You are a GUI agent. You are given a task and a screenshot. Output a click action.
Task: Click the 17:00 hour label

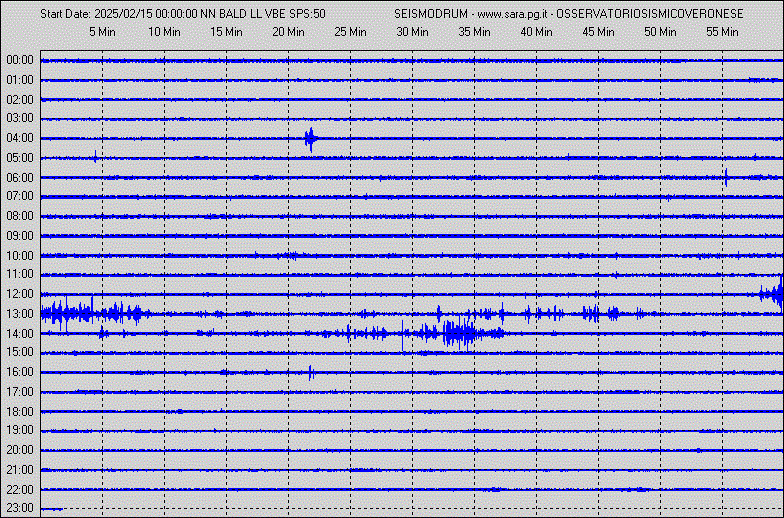[20, 392]
